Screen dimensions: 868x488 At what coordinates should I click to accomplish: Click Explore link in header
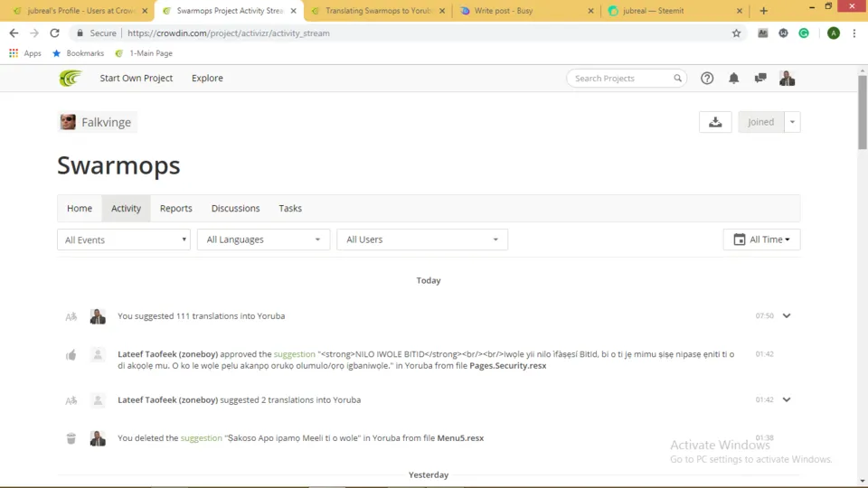[x=208, y=78]
